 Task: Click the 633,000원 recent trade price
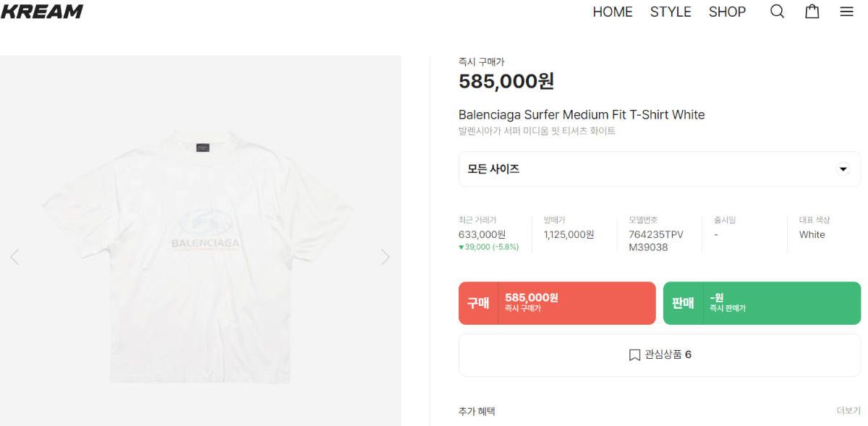pos(482,234)
